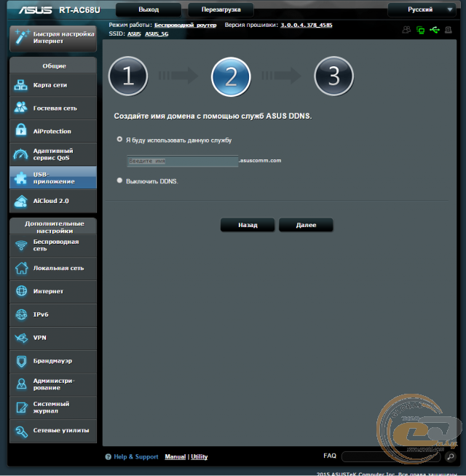Click the FAQ search magnifier icon
Image resolution: width=466 pixels, height=476 pixels.
(x=451, y=456)
